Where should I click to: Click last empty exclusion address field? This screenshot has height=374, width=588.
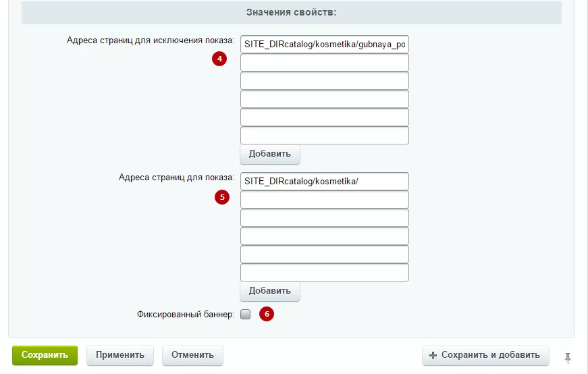pos(324,136)
